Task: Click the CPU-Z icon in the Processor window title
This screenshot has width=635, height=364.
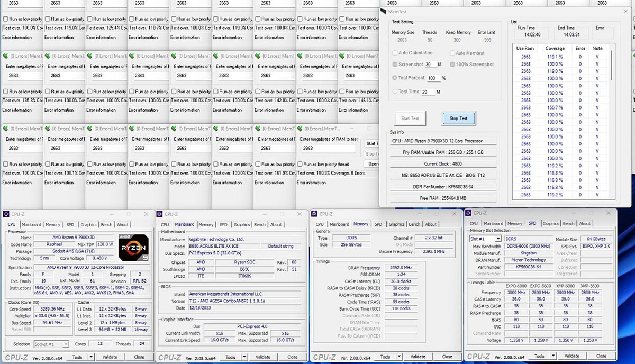Action: 6,214
